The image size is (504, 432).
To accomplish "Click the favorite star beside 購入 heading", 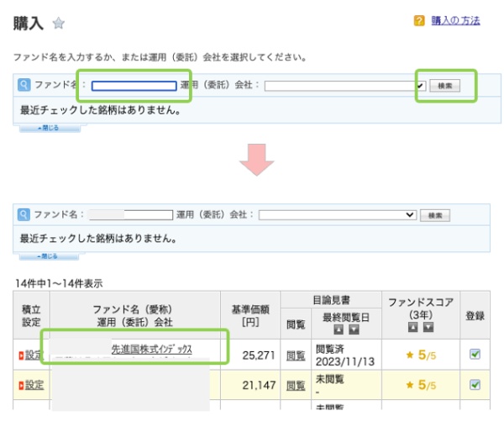I will (x=58, y=24).
